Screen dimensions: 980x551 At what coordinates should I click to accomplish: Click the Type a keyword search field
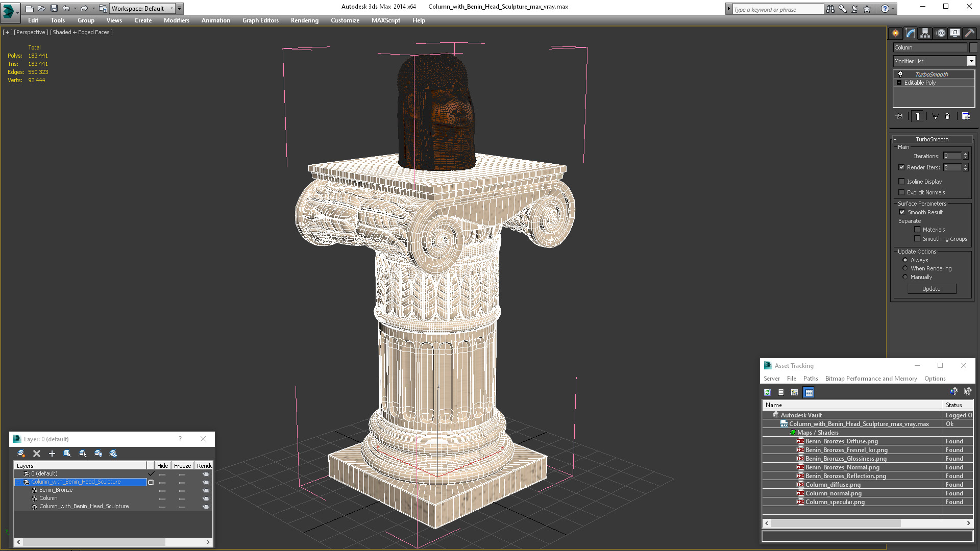pyautogui.click(x=777, y=9)
